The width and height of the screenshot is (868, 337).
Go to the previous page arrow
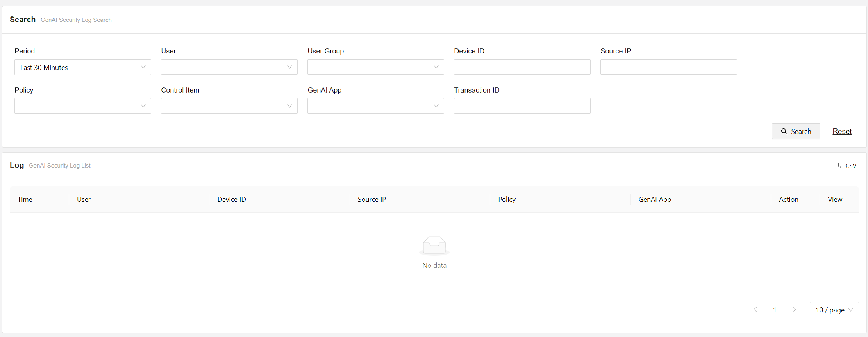[x=755, y=310]
